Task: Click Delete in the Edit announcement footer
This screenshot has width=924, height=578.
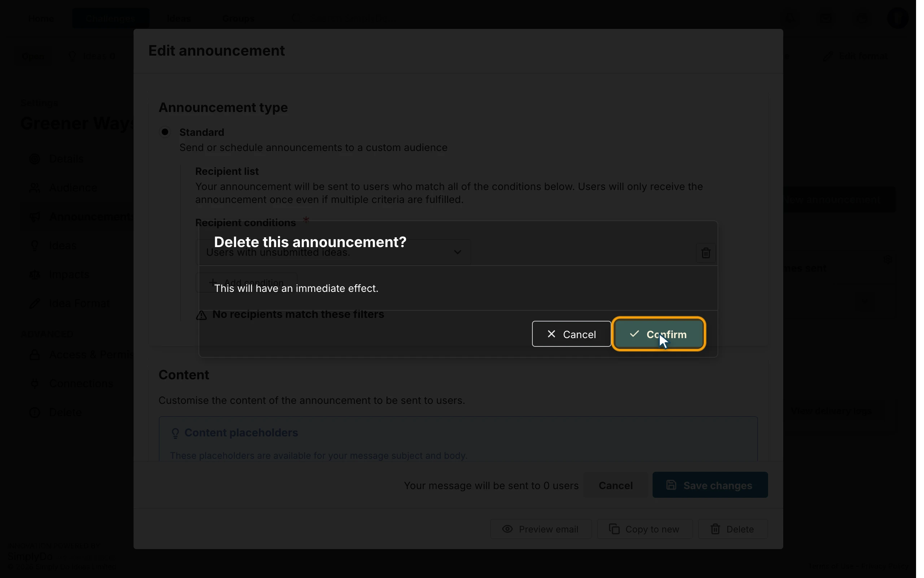Action: pos(733,529)
